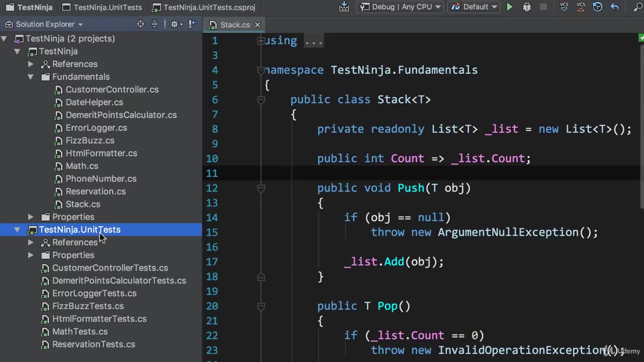Click the TestNinja.UnitTests breadcrumb folder

click(x=102, y=7)
